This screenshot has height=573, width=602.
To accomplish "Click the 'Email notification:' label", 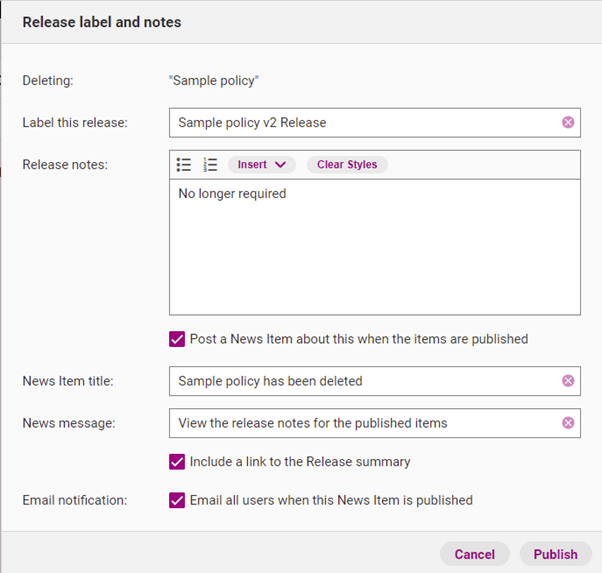I will coord(75,500).
